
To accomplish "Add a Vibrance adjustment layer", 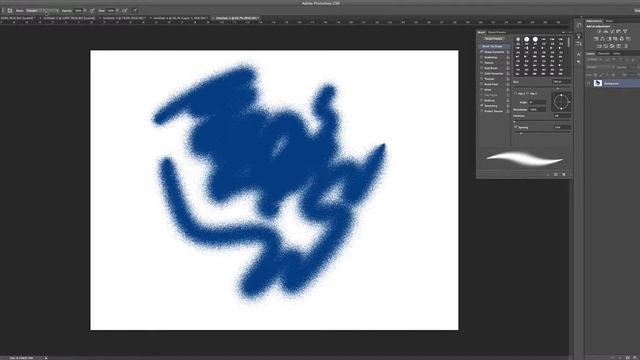I will point(625,31).
